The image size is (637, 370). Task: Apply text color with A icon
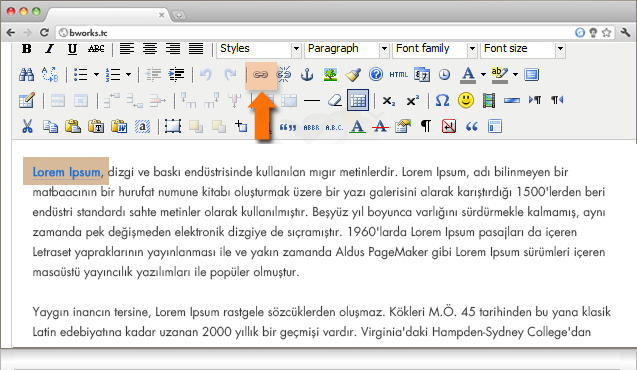[x=468, y=75]
